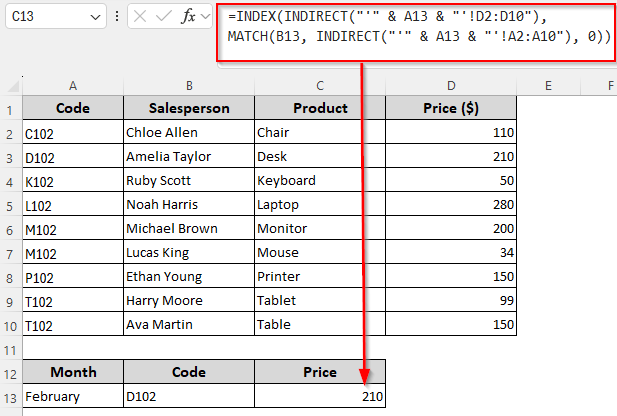
Task: Select column B header
Action: point(188,87)
